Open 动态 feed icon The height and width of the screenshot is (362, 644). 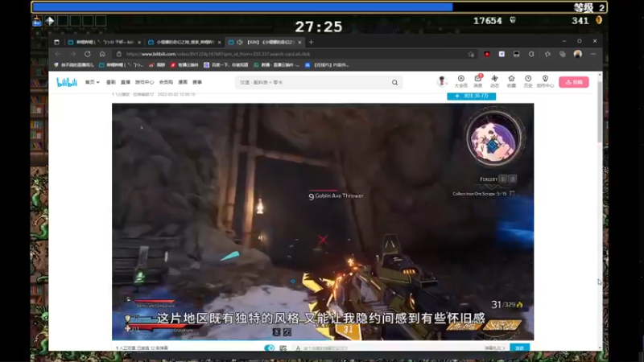[494, 81]
